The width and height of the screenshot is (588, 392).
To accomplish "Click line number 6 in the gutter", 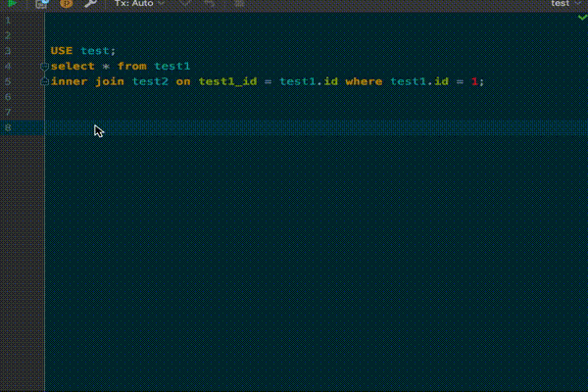I will tap(8, 97).
